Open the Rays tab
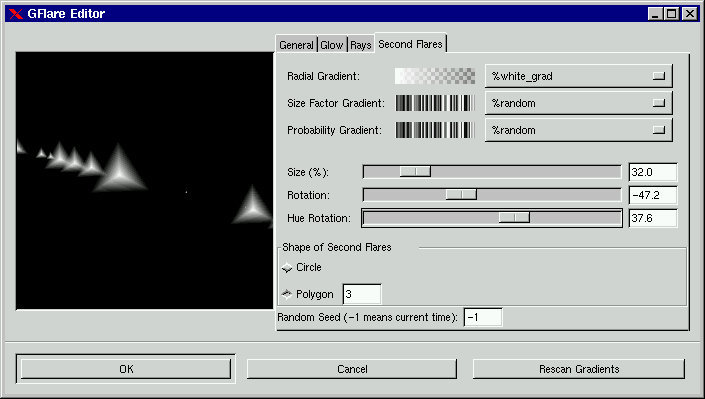Viewport: 705px width, 399px height. click(x=361, y=45)
